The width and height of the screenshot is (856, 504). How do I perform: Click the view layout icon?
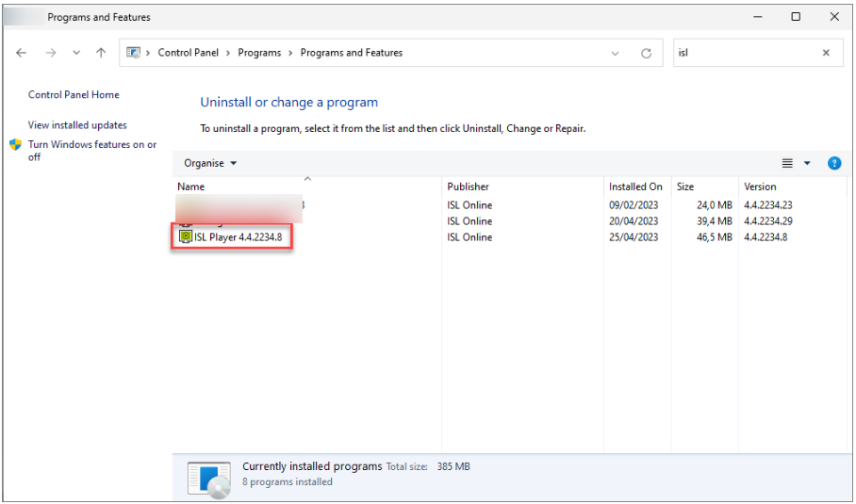pos(787,163)
